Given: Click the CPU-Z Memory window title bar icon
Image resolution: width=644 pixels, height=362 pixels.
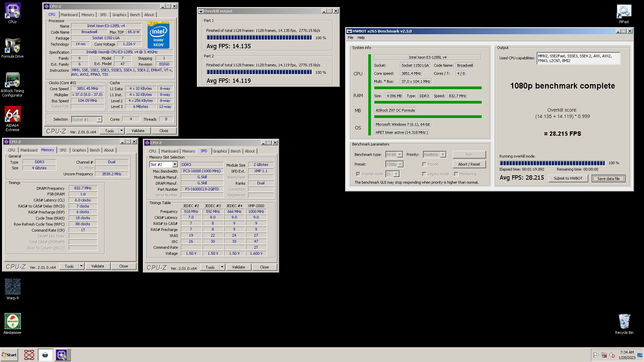Looking at the screenshot, I should [6, 142].
